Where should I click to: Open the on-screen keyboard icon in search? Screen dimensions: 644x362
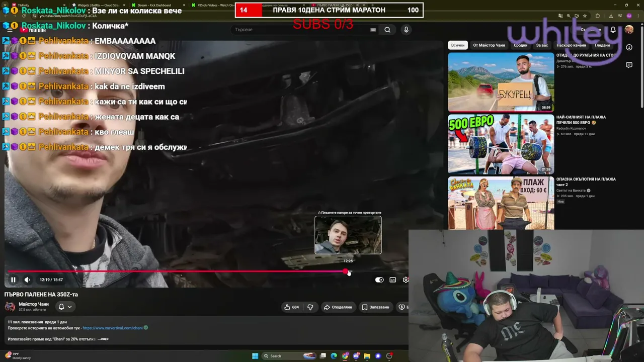pyautogui.click(x=373, y=30)
